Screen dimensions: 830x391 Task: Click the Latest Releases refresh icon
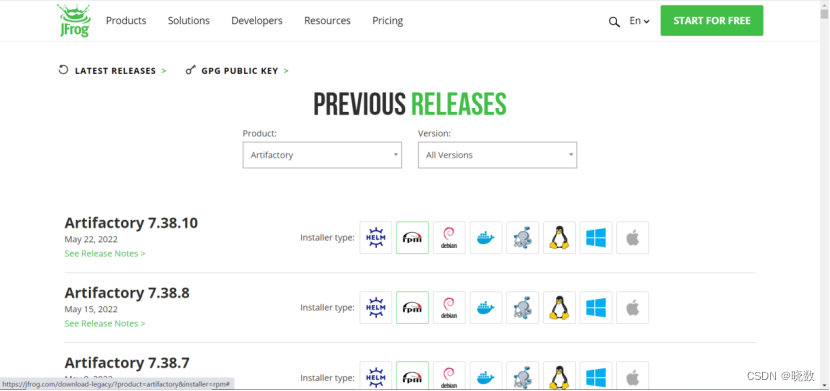[x=64, y=70]
